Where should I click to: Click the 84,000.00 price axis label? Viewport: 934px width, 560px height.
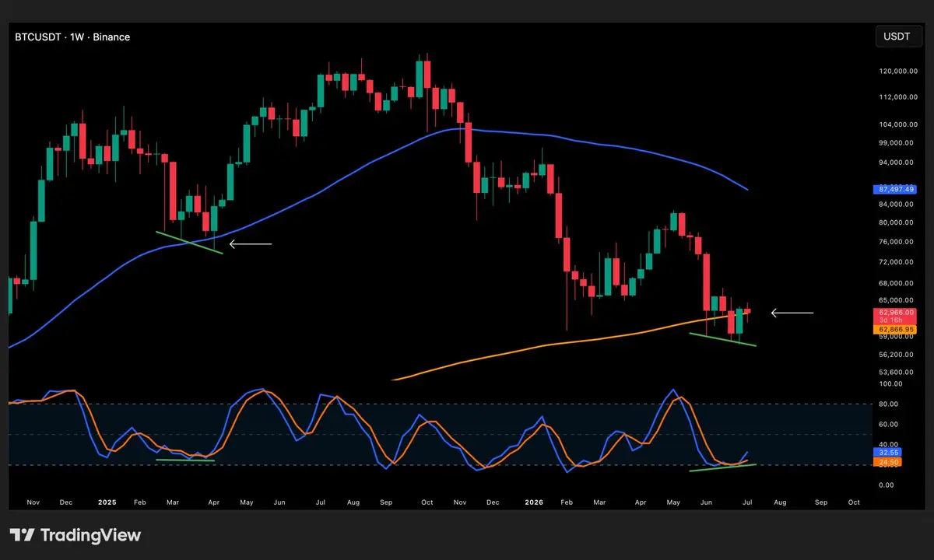(x=897, y=205)
